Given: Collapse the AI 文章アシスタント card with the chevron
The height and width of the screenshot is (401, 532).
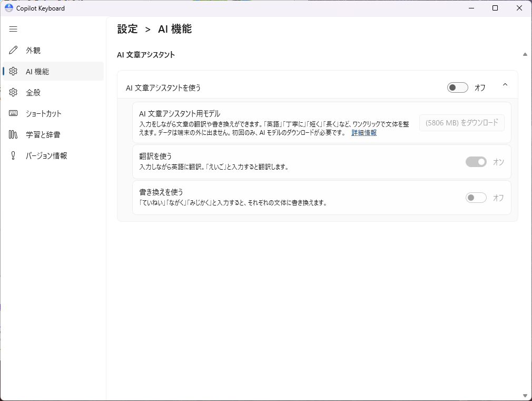Looking at the screenshot, I should (x=505, y=85).
